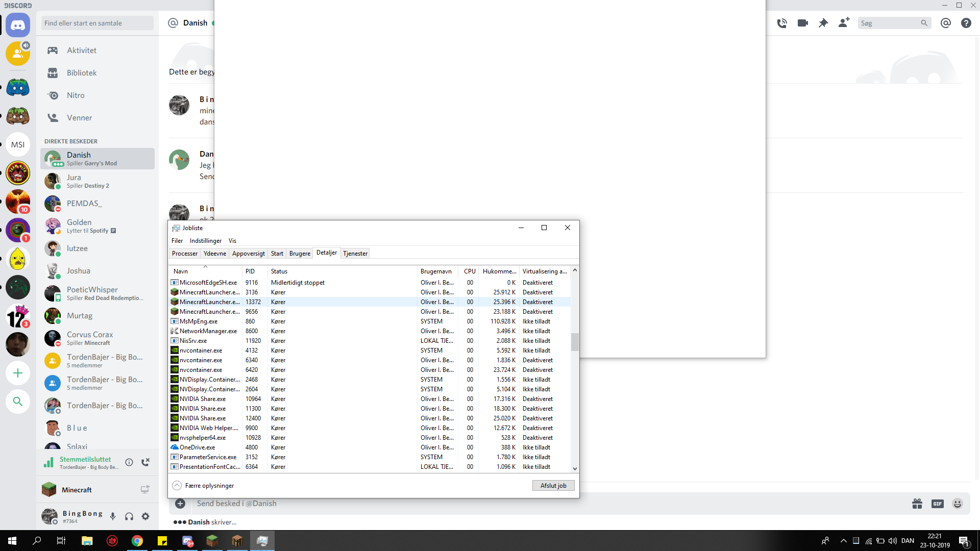Open pinned messages
Viewport: 980px width, 551px height.
pyautogui.click(x=823, y=23)
